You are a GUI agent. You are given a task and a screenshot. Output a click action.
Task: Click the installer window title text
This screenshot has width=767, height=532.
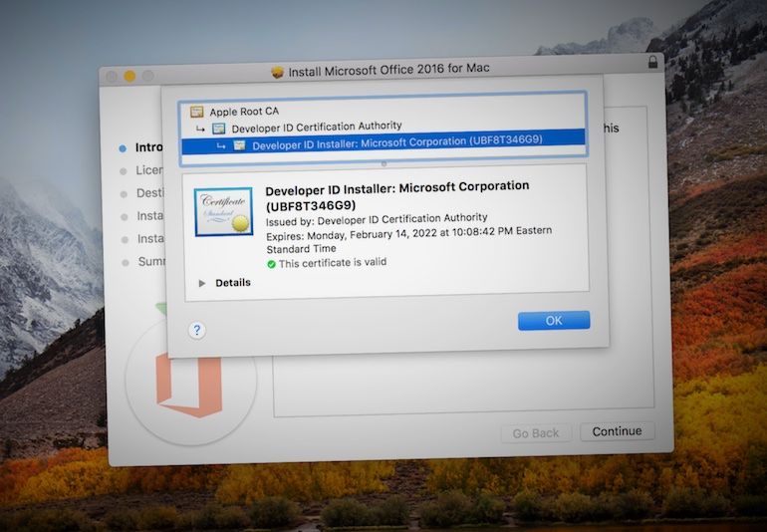[x=388, y=70]
